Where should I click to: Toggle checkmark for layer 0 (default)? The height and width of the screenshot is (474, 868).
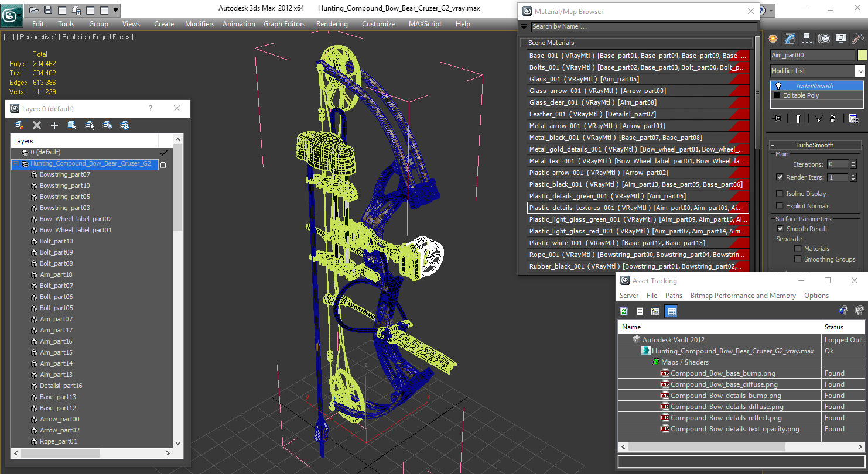(x=163, y=153)
